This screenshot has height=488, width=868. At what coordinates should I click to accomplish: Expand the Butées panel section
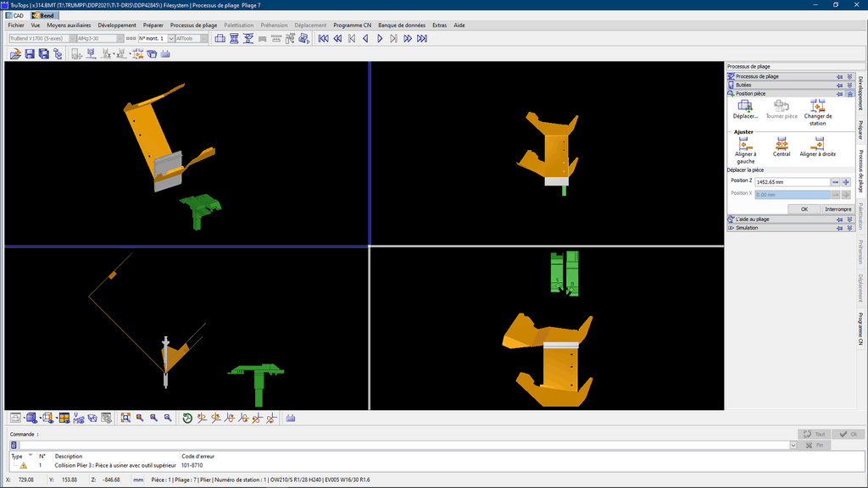point(849,86)
